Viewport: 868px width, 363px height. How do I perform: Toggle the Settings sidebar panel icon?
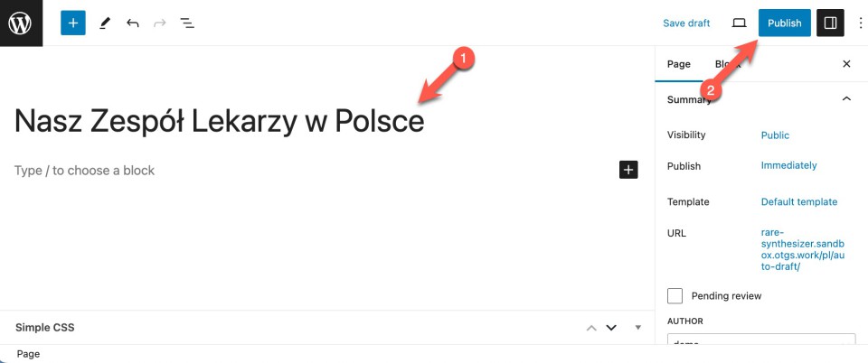point(830,23)
